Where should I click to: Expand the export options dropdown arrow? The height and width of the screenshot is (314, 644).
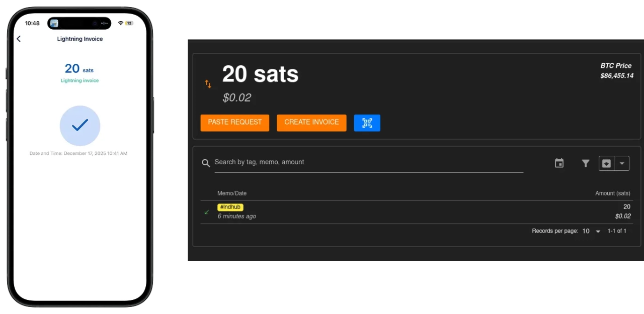pyautogui.click(x=622, y=163)
